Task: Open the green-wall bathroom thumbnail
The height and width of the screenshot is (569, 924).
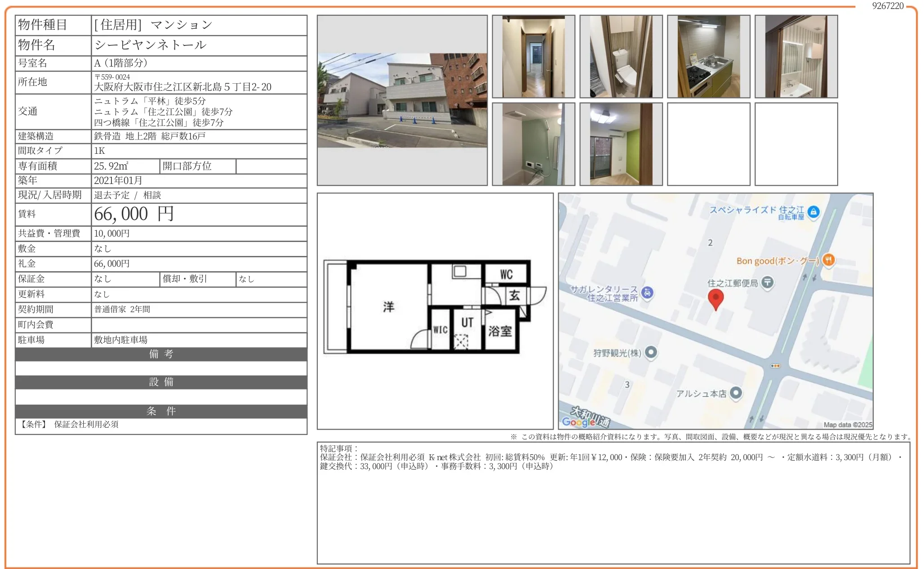Action: click(533, 144)
